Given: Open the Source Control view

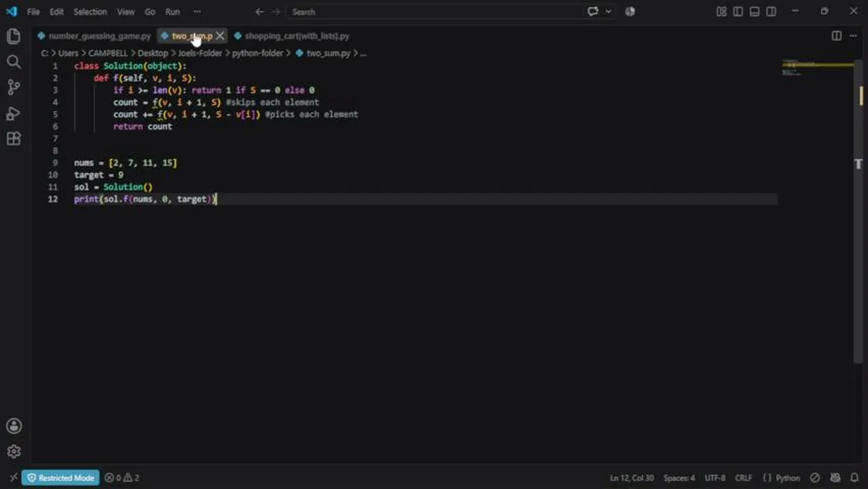Looking at the screenshot, I should coord(14,88).
